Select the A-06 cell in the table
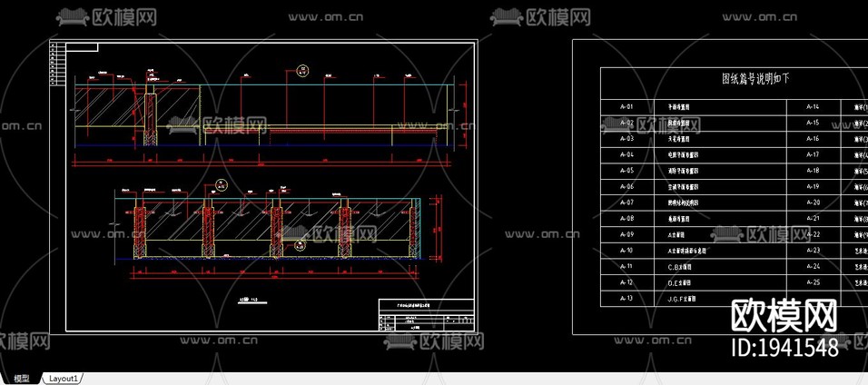 coord(627,187)
